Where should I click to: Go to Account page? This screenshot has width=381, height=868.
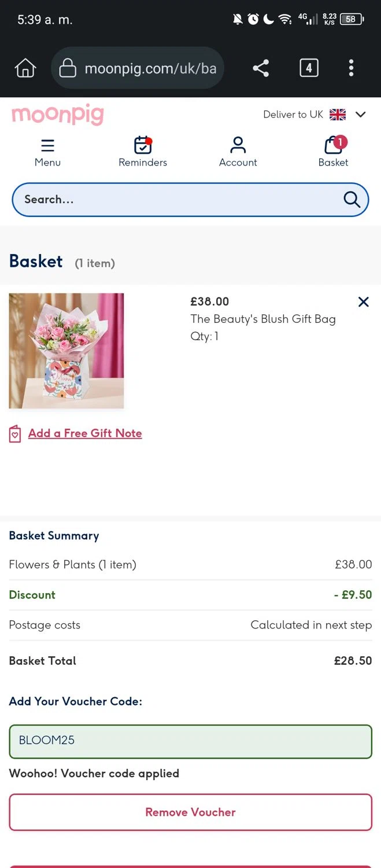pos(238,145)
